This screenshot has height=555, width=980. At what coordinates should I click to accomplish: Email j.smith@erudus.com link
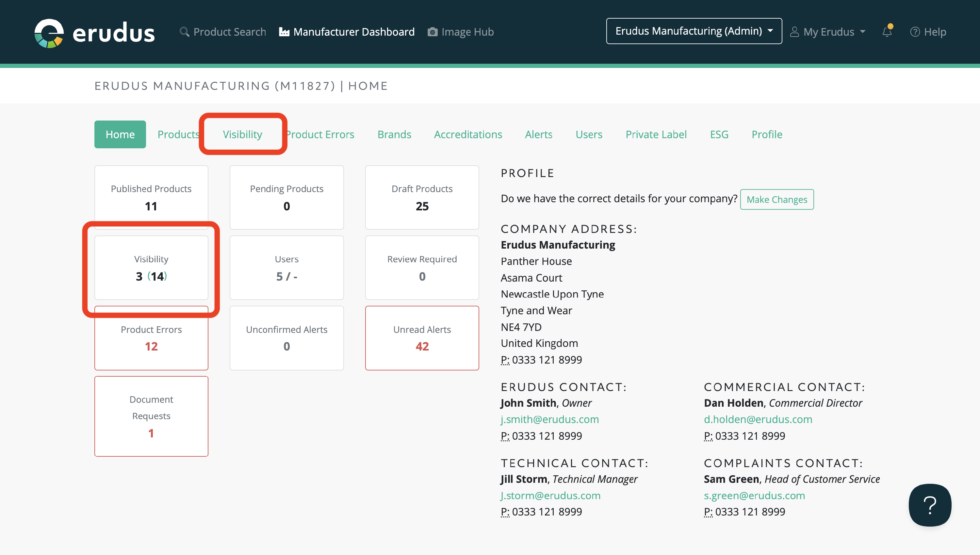[550, 419]
